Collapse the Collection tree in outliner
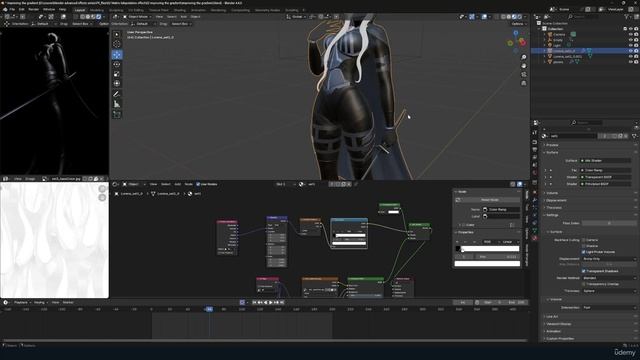This screenshot has width=640, height=360. pyautogui.click(x=540, y=29)
